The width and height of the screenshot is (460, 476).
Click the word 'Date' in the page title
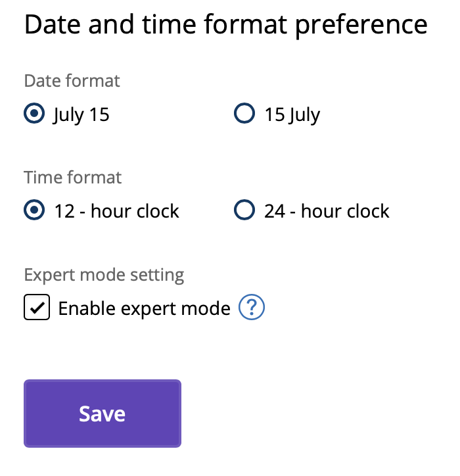[x=53, y=24]
